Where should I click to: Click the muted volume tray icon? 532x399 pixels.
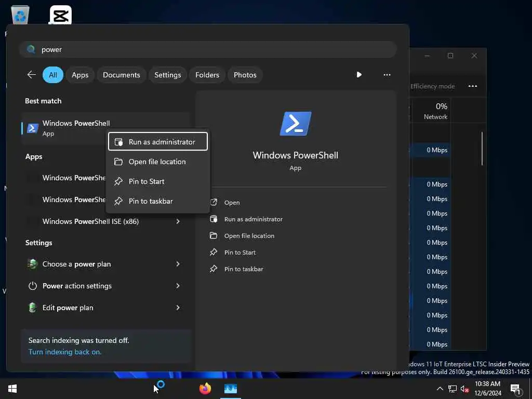tap(464, 389)
